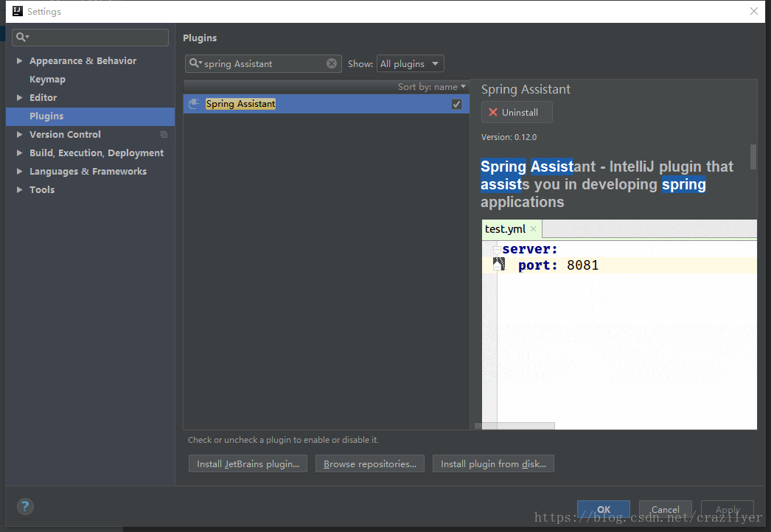Click Install JetBrains plugin button
Viewport: 771px width, 532px height.
pos(248,463)
